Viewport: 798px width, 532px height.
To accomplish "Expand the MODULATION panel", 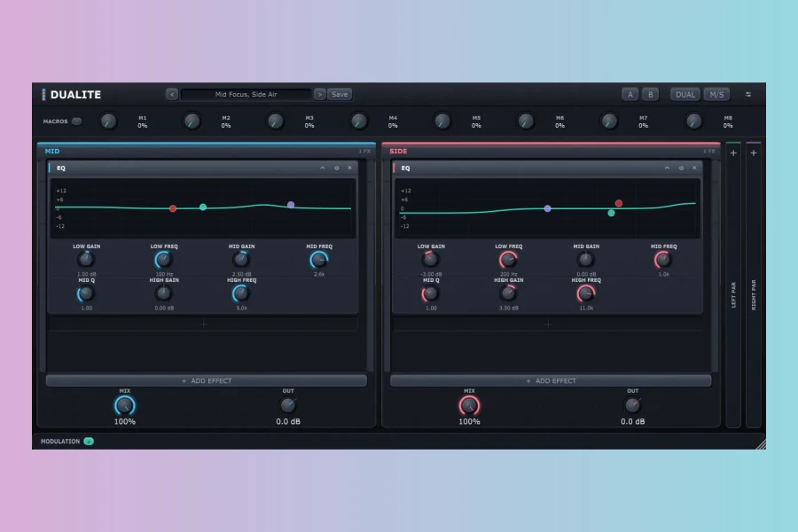I will coord(89,442).
